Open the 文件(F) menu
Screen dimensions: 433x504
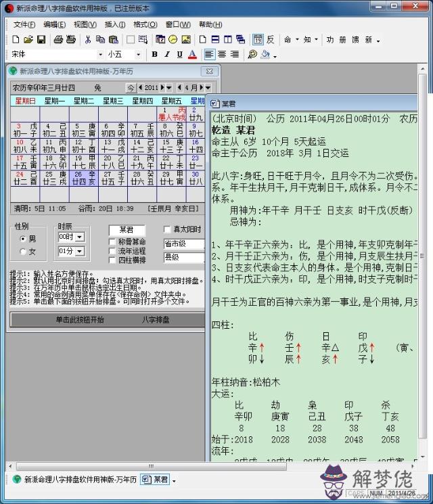point(24,24)
